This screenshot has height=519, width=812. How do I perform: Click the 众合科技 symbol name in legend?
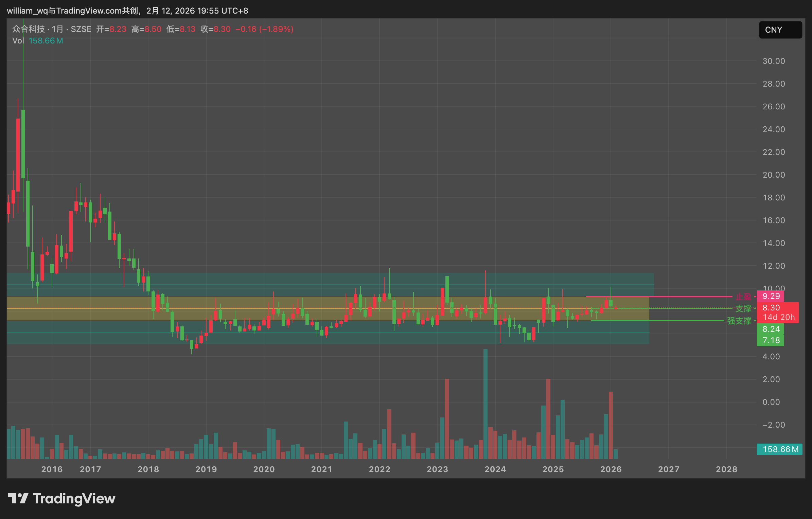29,29
